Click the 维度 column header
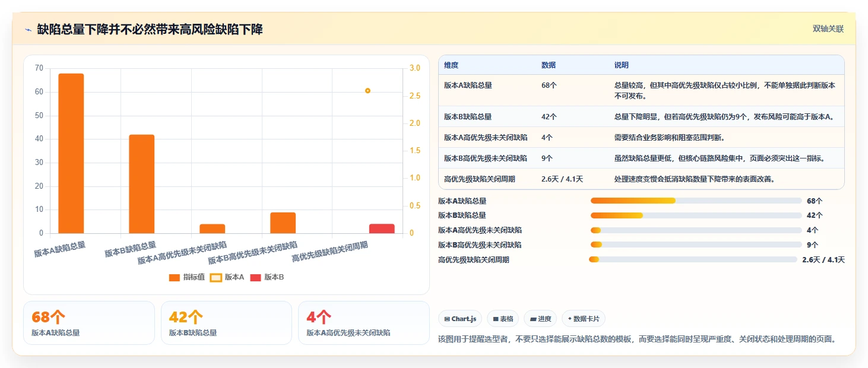This screenshot has width=868, height=368. [x=451, y=65]
